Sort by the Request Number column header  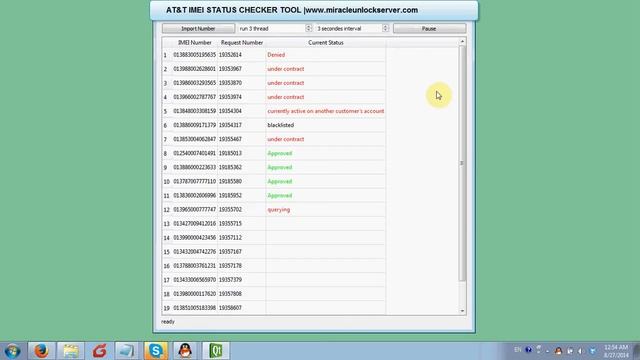[242, 42]
